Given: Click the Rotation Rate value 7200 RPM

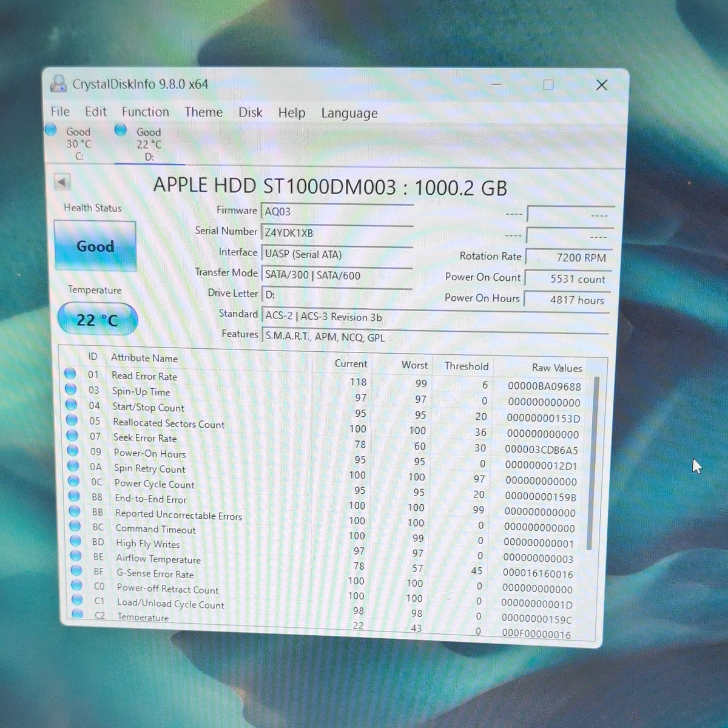Looking at the screenshot, I should [x=569, y=257].
